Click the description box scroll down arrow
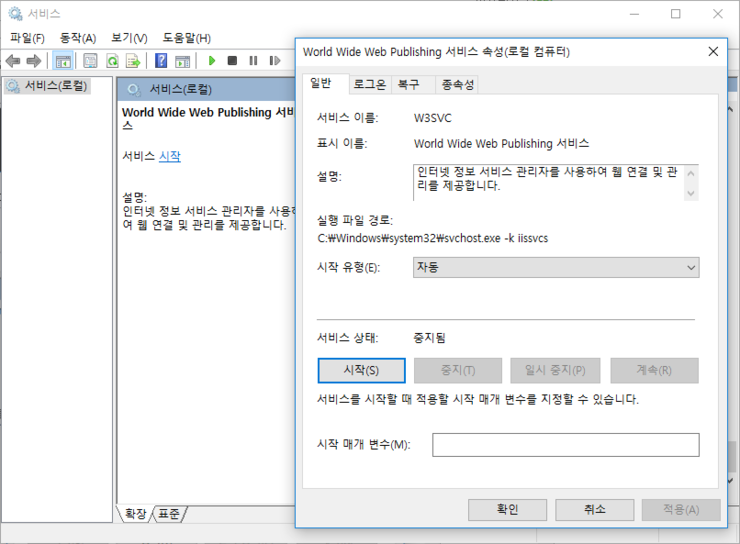Screen dimensions: 740x544 [x=691, y=193]
